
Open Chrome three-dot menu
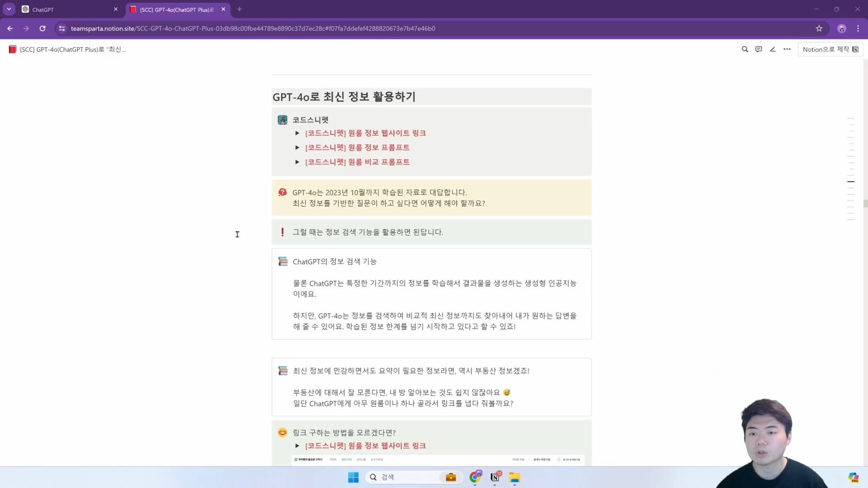coord(858,28)
